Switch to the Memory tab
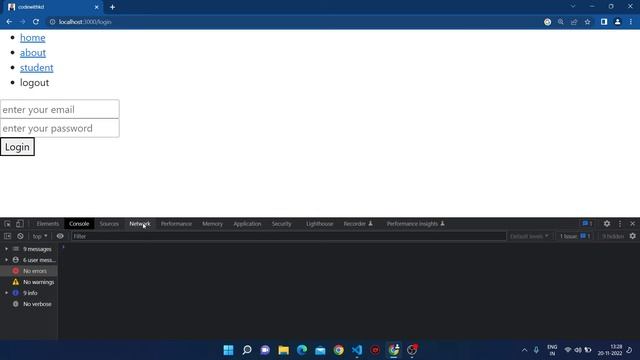The width and height of the screenshot is (640, 360). pos(212,224)
